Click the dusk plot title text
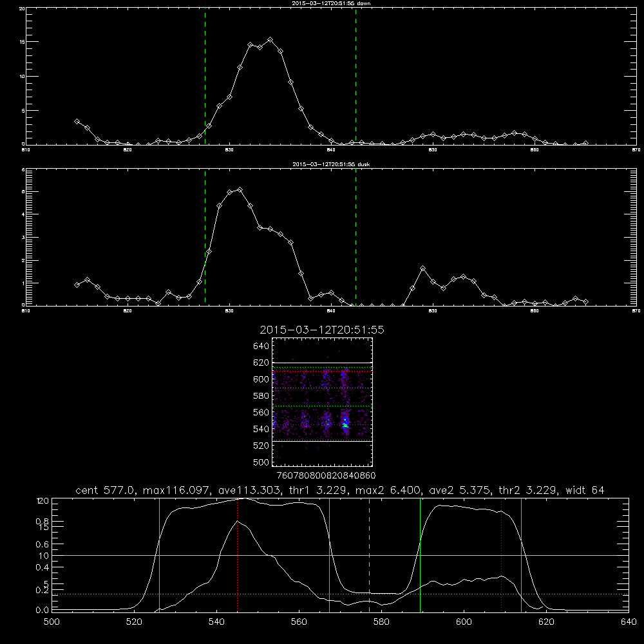This screenshot has height=644, width=644. click(331, 164)
